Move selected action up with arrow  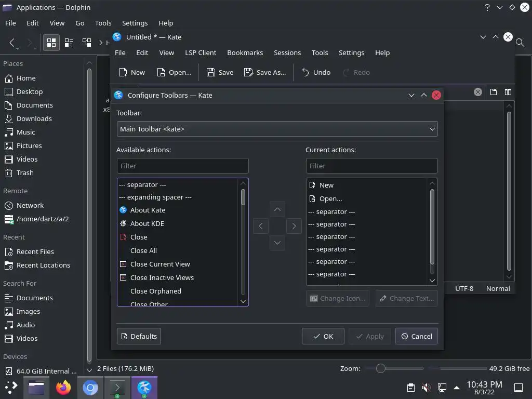click(277, 209)
